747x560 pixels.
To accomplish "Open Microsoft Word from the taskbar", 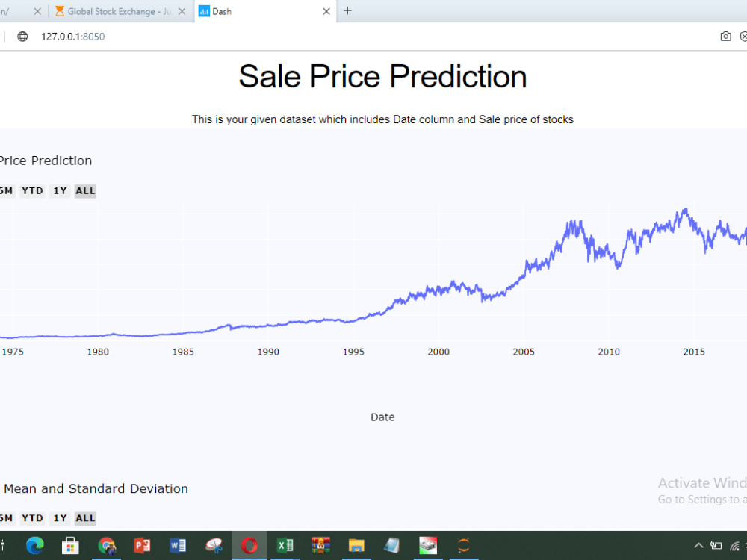I will (178, 545).
